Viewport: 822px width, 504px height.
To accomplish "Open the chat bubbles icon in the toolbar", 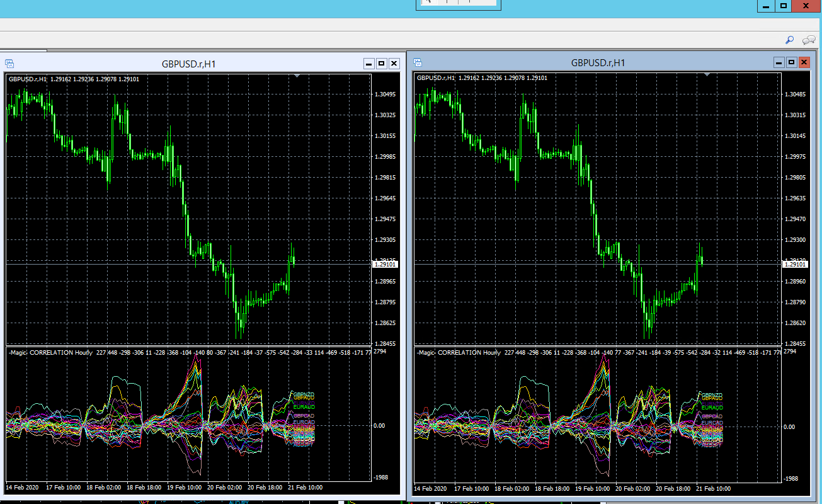I will pos(809,40).
